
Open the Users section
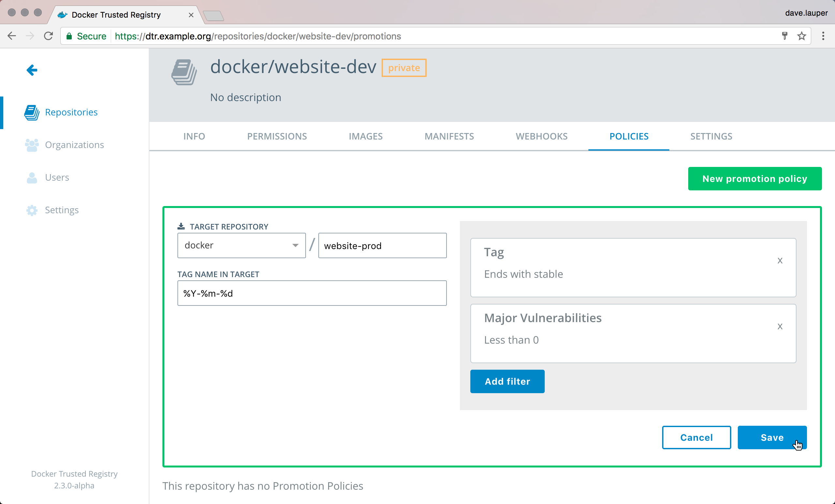tap(57, 177)
